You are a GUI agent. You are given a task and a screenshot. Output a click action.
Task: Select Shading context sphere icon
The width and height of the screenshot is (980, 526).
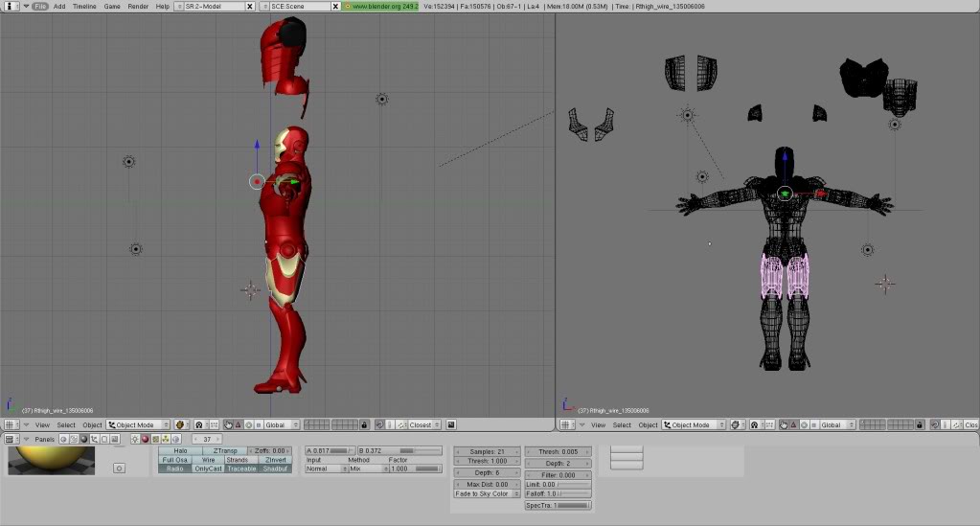pos(83,439)
